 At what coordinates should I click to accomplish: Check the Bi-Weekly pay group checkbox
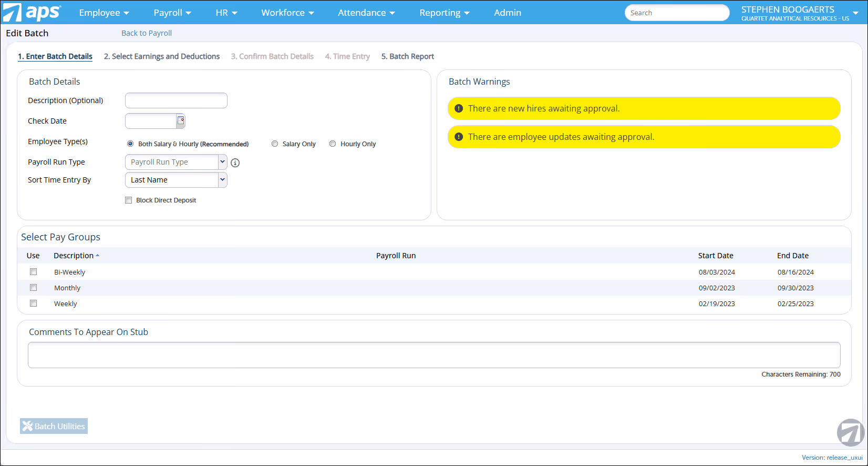click(x=34, y=272)
